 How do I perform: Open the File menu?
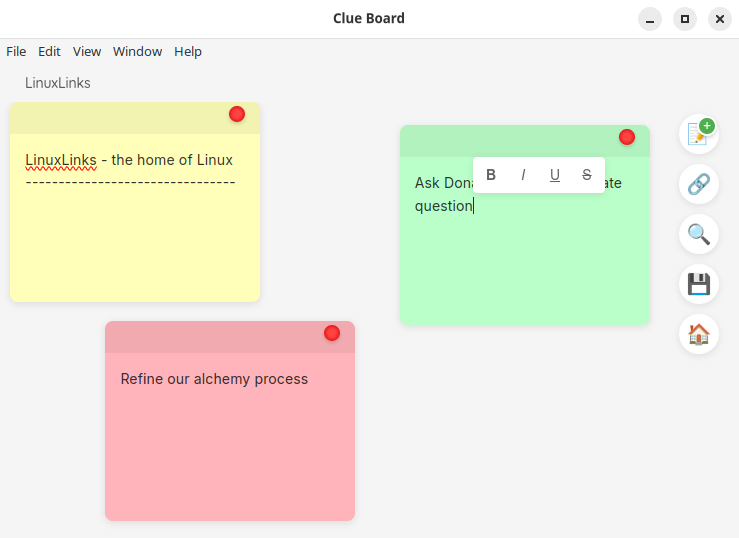(16, 51)
